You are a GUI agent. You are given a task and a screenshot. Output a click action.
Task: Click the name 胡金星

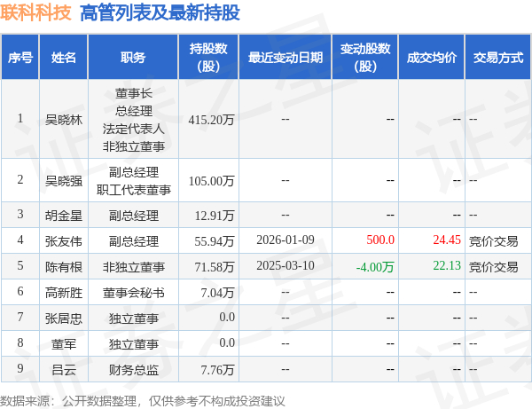pos(64,216)
